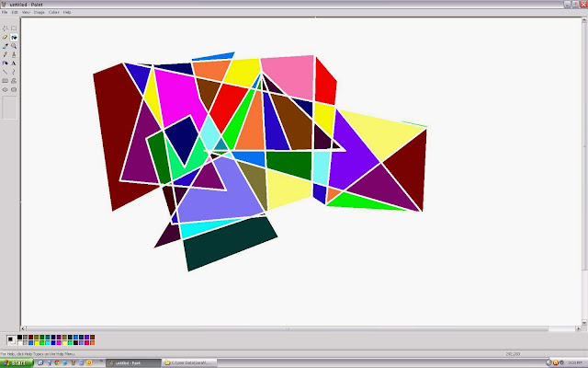This screenshot has height=368, width=588.
Task: Select the Rounded Rectangle tool
Action: pos(14,90)
